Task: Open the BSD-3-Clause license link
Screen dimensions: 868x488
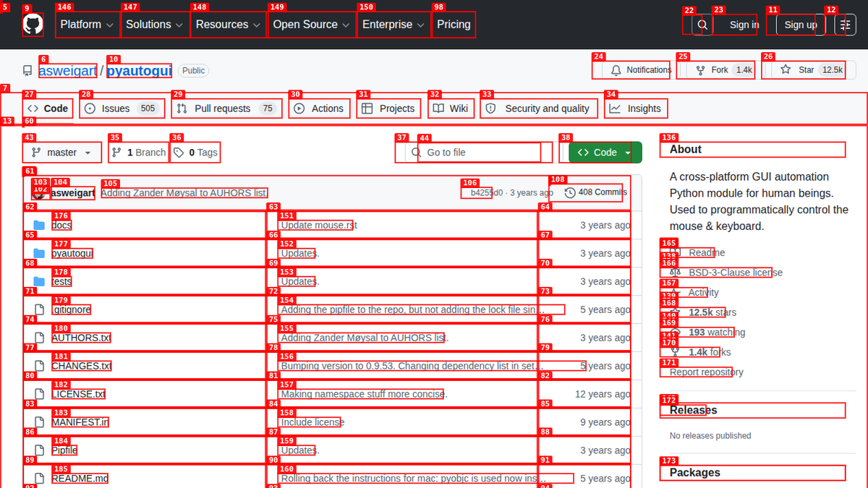Action: click(x=726, y=273)
